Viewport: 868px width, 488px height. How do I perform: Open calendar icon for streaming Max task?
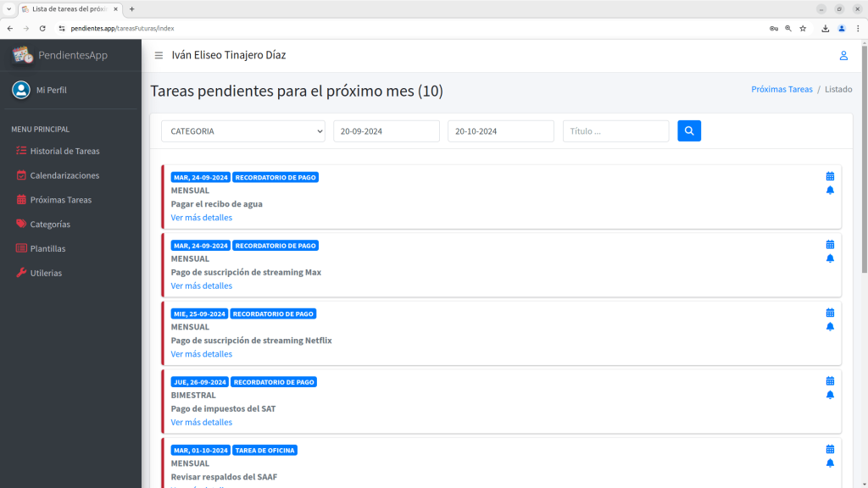pos(830,245)
